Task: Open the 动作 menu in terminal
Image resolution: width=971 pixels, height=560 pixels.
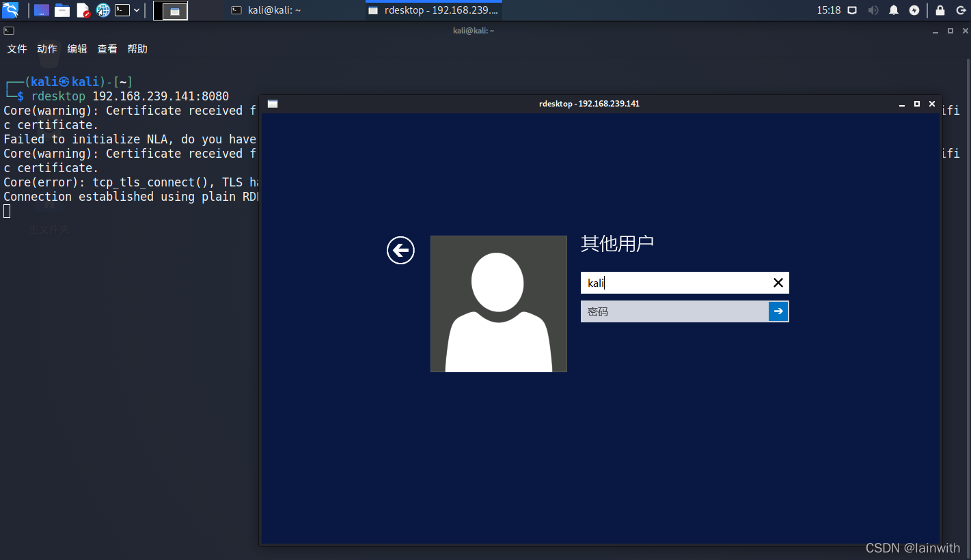Action: (x=47, y=49)
